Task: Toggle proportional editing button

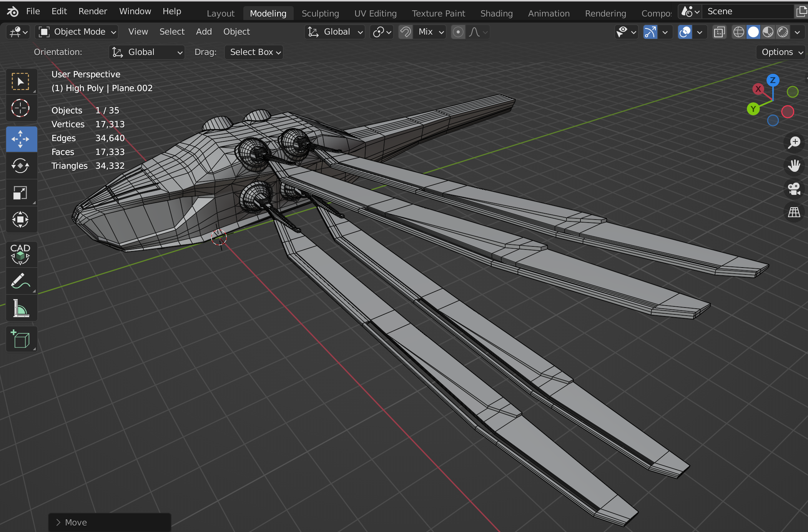Action: click(458, 32)
